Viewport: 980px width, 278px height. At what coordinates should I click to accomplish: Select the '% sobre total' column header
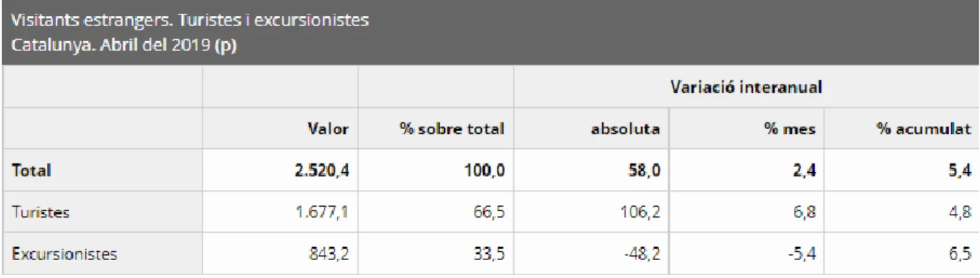pos(454,130)
